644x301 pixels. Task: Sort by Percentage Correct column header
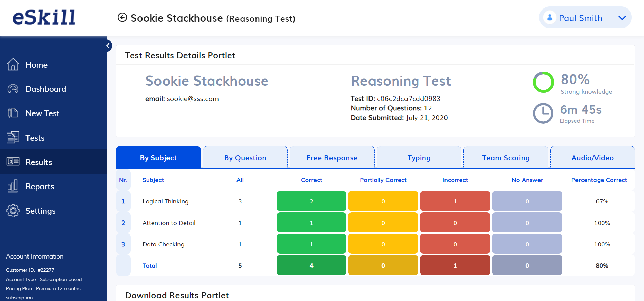[x=599, y=180]
